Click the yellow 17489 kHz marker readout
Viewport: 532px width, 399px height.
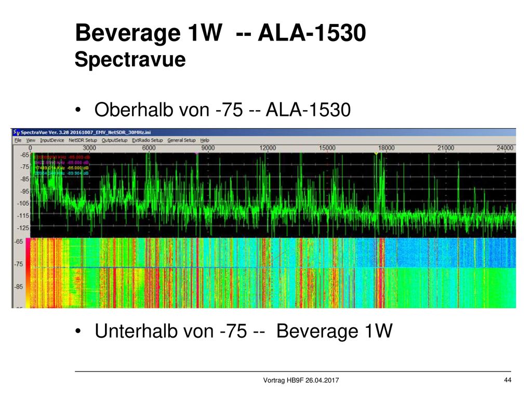61,168
